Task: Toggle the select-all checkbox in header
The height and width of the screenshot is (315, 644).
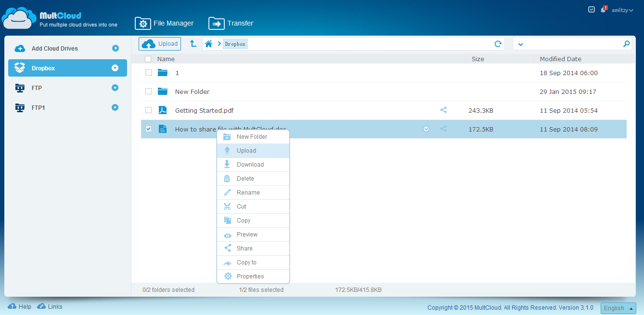Action: point(148,59)
